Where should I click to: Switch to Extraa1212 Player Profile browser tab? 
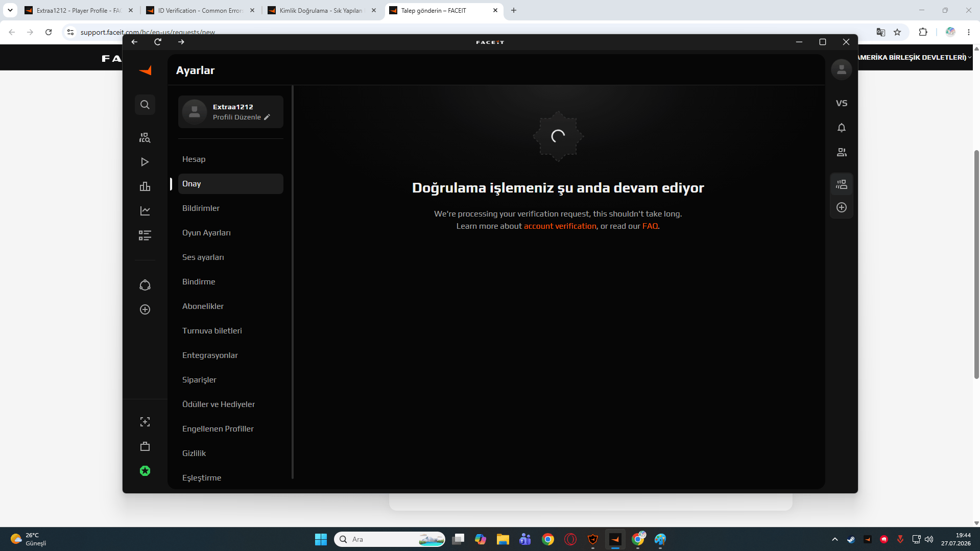[79, 10]
